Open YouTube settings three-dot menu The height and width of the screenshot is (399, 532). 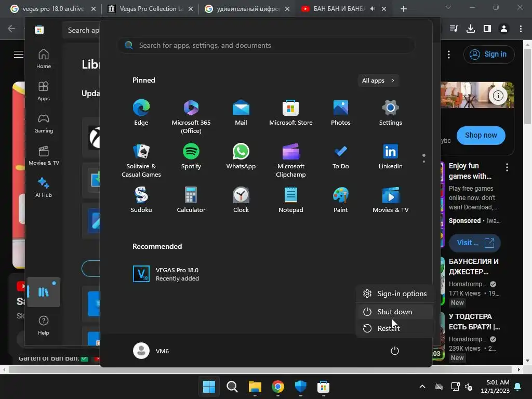[x=449, y=54]
